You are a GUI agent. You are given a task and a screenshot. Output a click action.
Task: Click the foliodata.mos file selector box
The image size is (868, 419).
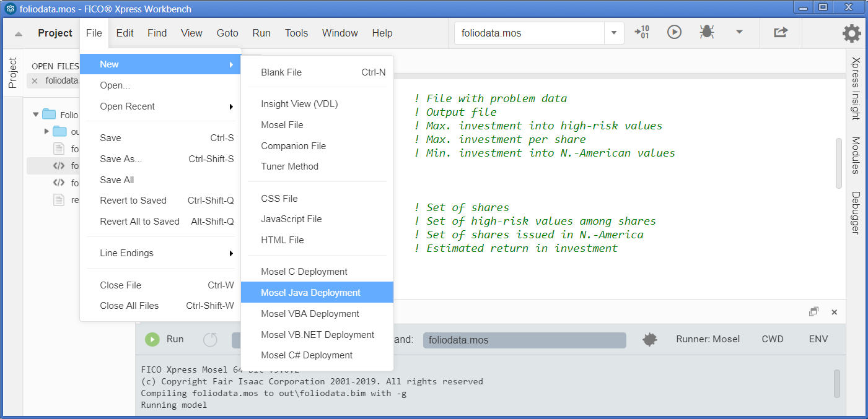pos(530,33)
